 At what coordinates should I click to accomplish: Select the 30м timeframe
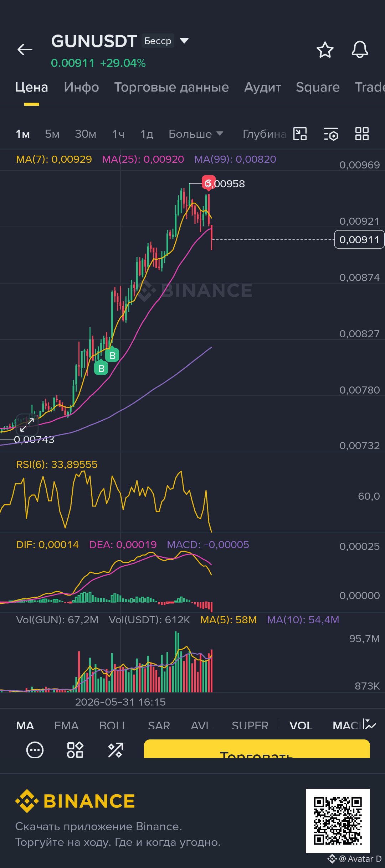(x=86, y=134)
